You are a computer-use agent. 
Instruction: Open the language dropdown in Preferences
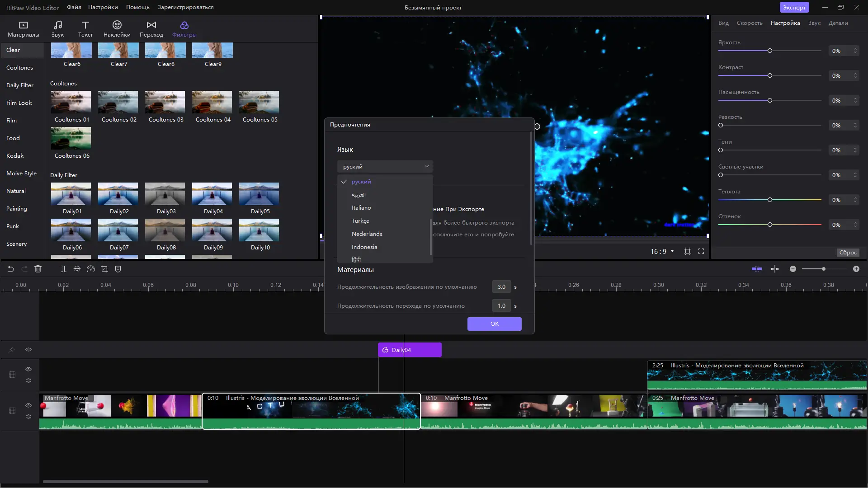(384, 166)
